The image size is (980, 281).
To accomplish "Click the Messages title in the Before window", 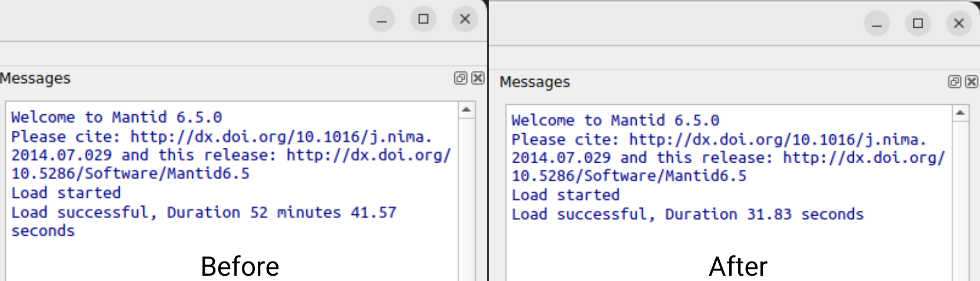I will tap(35, 78).
